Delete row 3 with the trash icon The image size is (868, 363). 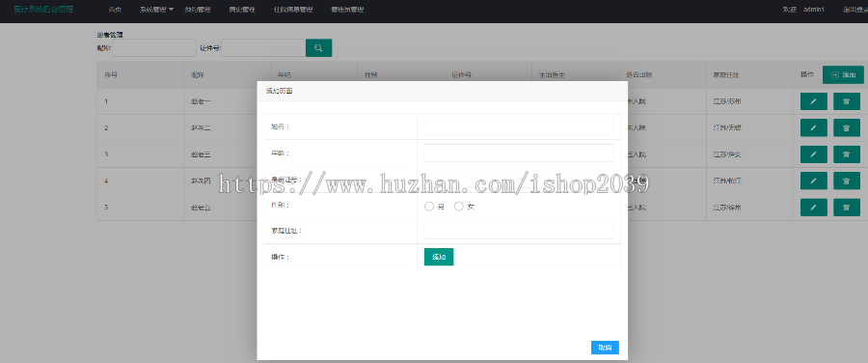click(847, 154)
